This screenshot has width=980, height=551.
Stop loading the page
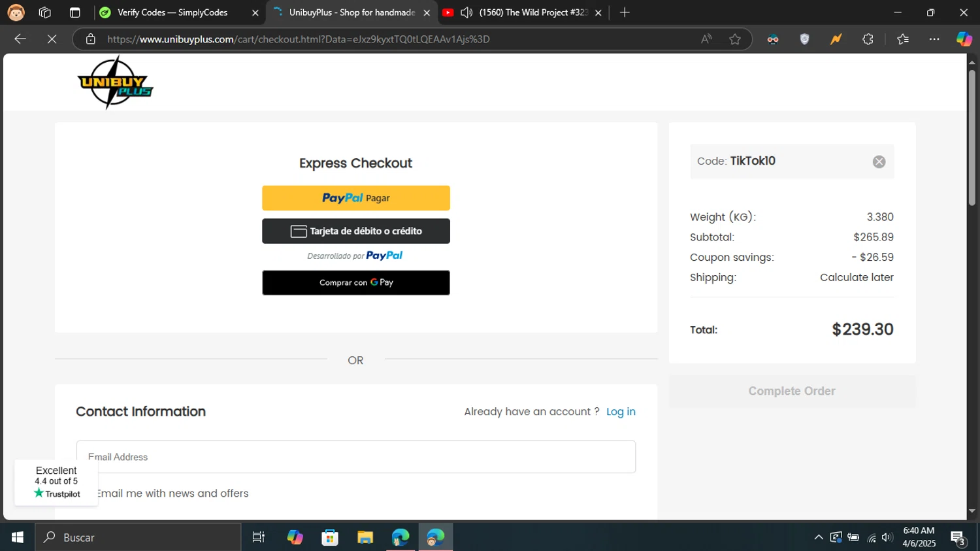tap(52, 39)
